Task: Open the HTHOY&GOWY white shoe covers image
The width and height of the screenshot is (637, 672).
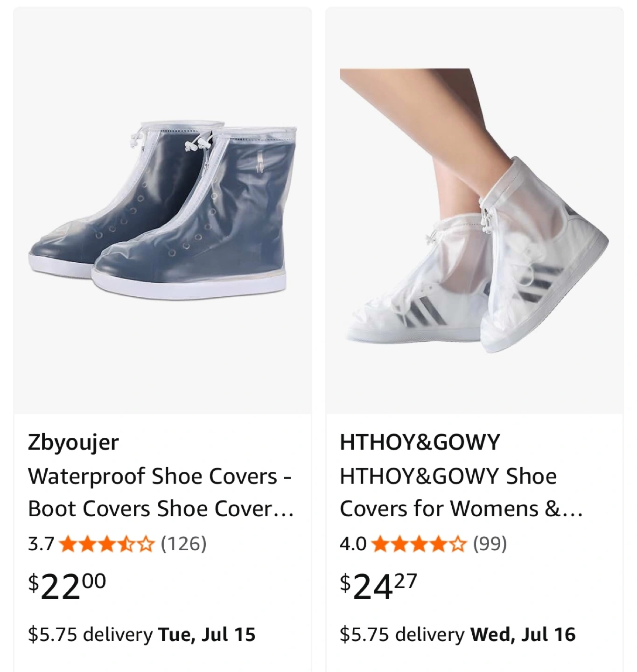Action: coord(474,210)
